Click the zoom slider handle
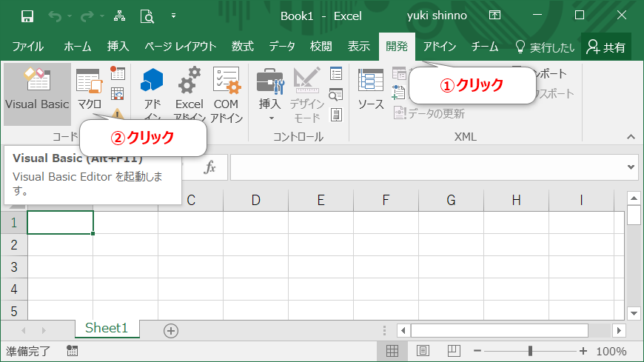644x362 pixels. click(530, 351)
